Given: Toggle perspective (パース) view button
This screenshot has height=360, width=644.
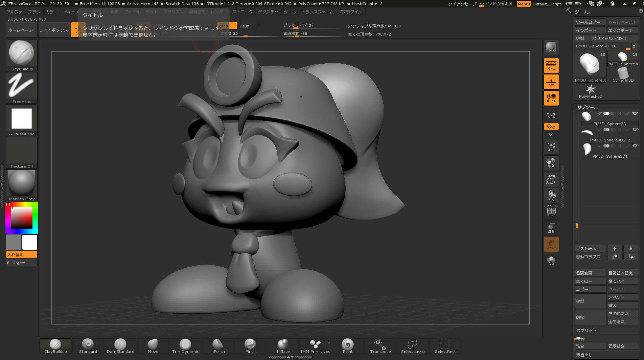Looking at the screenshot, I should (x=551, y=65).
